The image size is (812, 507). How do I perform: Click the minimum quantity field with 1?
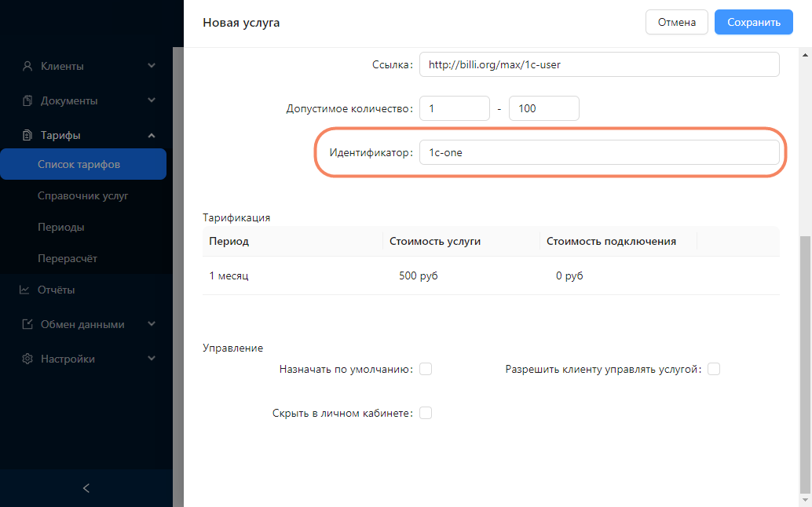[454, 108]
